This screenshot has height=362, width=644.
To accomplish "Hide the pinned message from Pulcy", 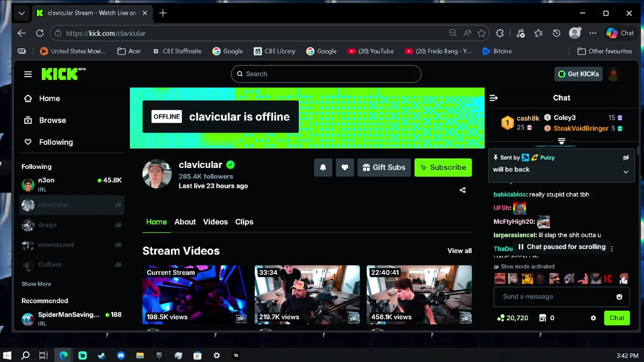I will click(626, 158).
